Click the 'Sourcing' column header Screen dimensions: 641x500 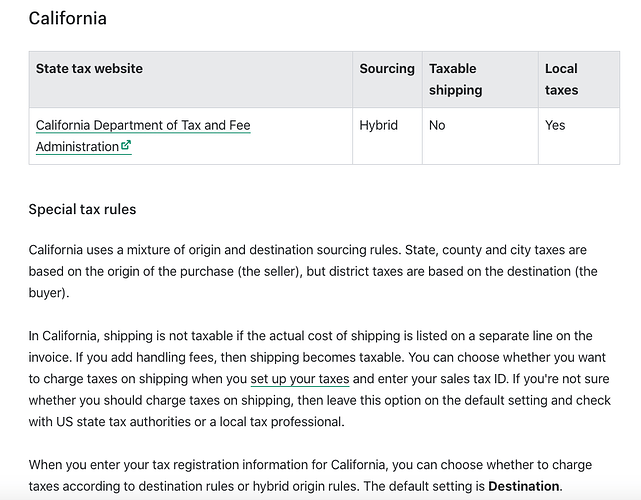click(x=387, y=69)
